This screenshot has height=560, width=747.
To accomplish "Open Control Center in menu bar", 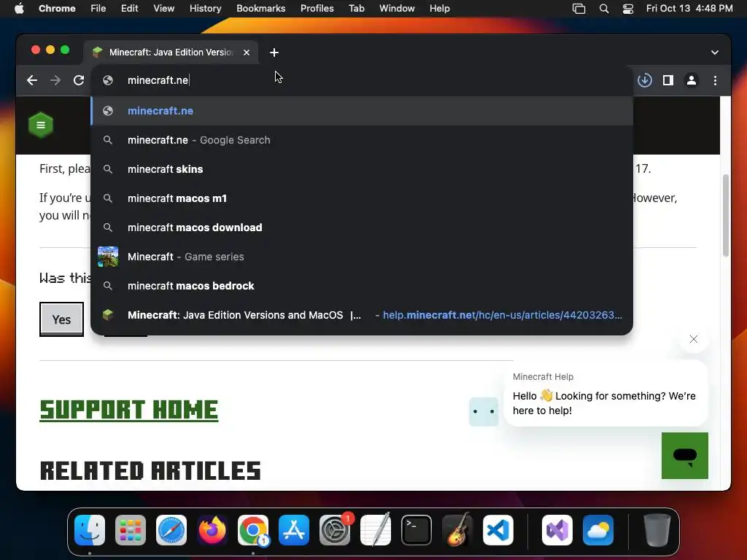I will [628, 9].
